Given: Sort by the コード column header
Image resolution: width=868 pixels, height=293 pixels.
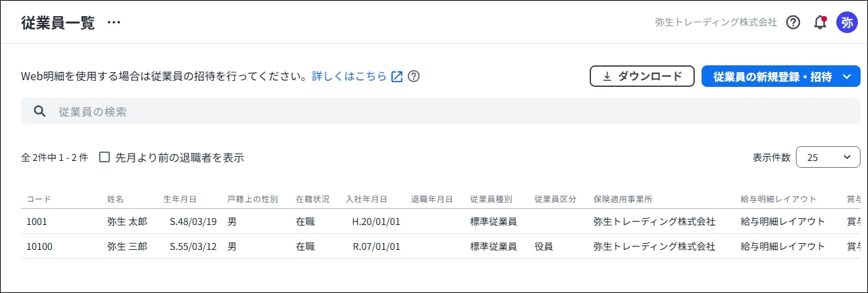Looking at the screenshot, I should [39, 199].
